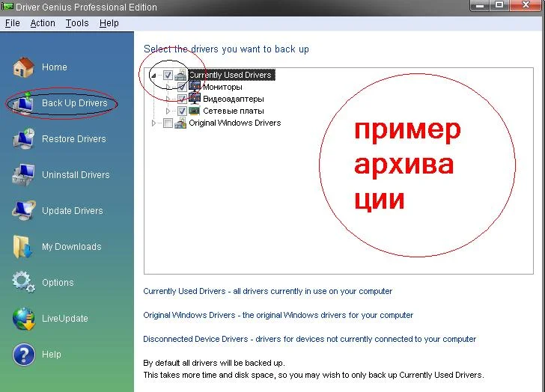Uncheck the Сетевые платы checkbox
Image resolution: width=545 pixels, height=392 pixels.
tap(182, 111)
